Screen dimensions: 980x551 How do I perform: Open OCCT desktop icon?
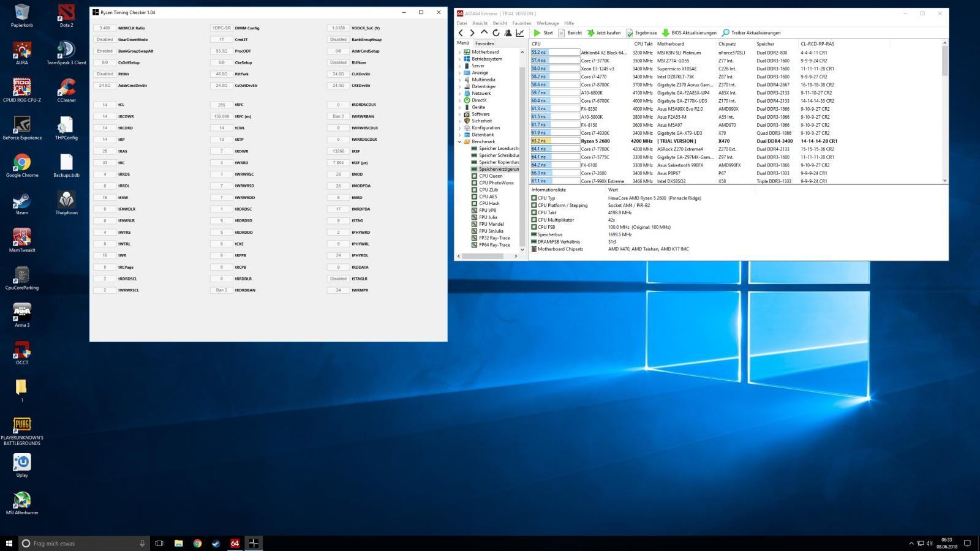pyautogui.click(x=22, y=353)
